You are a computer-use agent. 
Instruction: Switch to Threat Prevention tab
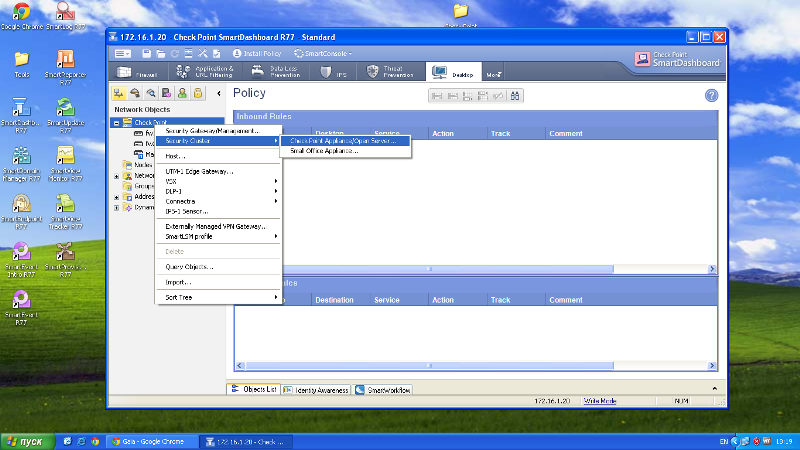391,72
